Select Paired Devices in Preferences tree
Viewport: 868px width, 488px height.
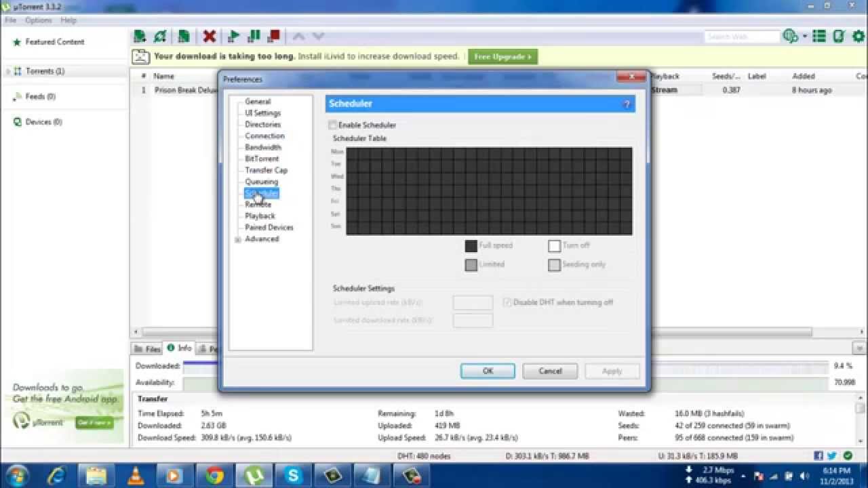[269, 228]
